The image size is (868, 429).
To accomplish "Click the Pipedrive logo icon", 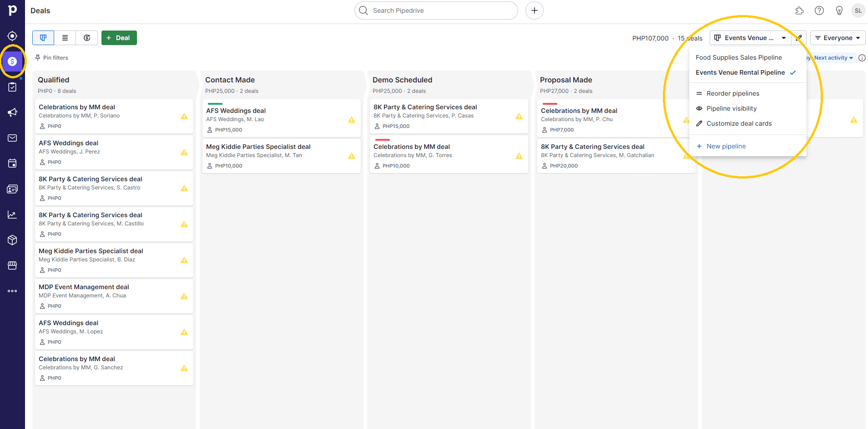I will tap(12, 10).
